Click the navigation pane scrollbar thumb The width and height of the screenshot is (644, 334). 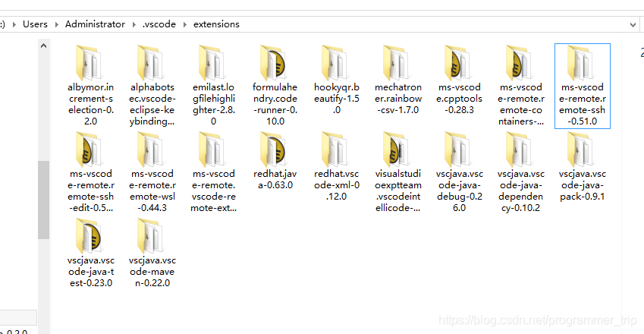43,200
